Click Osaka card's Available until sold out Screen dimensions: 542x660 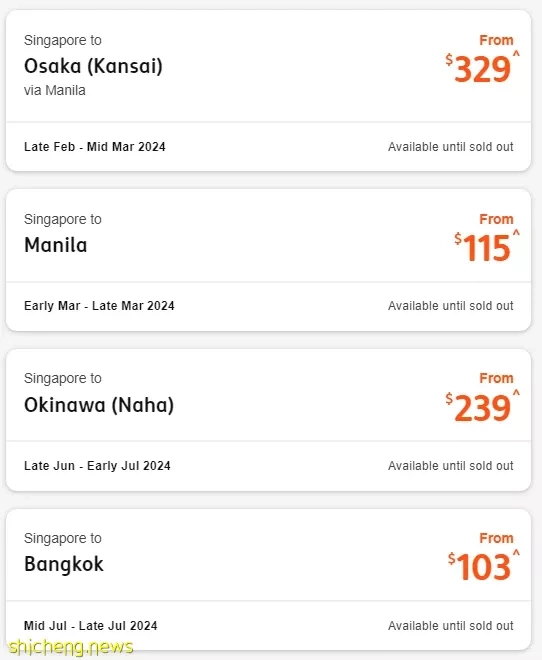click(x=451, y=146)
